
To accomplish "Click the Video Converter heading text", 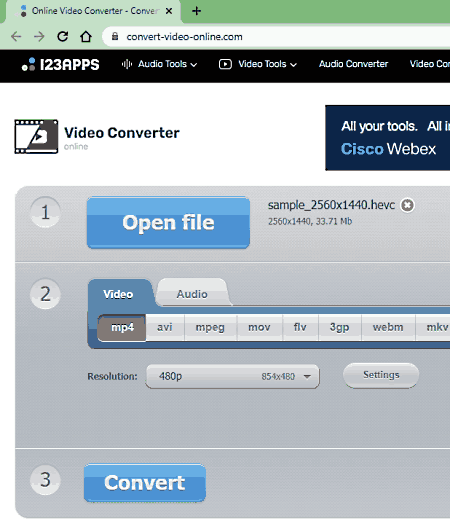I will point(122,133).
